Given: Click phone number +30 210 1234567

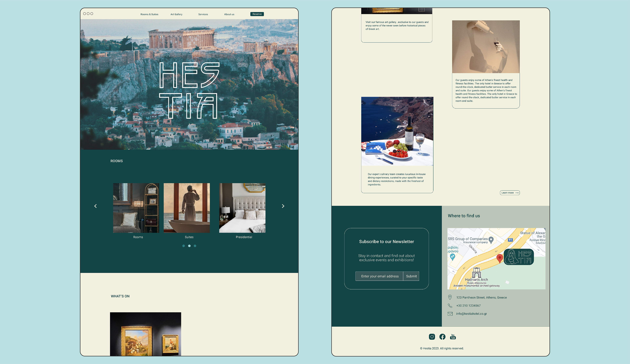Looking at the screenshot, I should (x=468, y=305).
